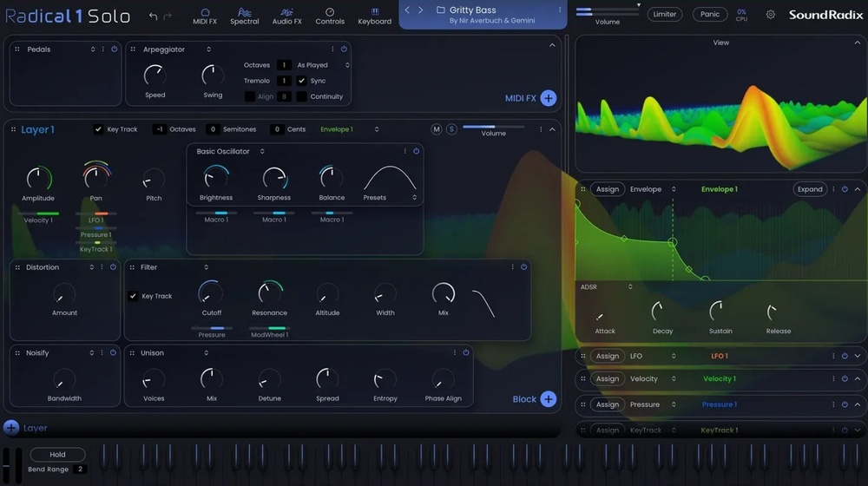The image size is (868, 486).
Task: Click the filter response curve icon
Action: click(483, 304)
